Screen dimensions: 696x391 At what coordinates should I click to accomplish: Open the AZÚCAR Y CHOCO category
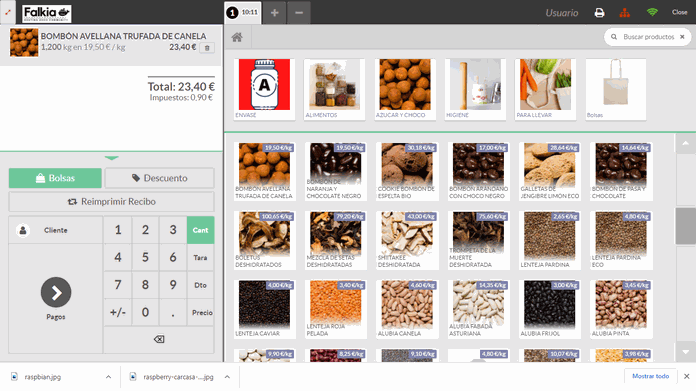pyautogui.click(x=405, y=89)
